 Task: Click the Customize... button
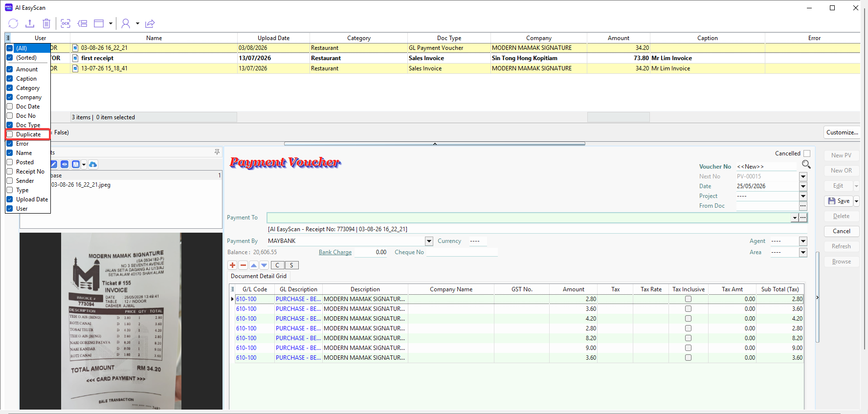click(842, 132)
